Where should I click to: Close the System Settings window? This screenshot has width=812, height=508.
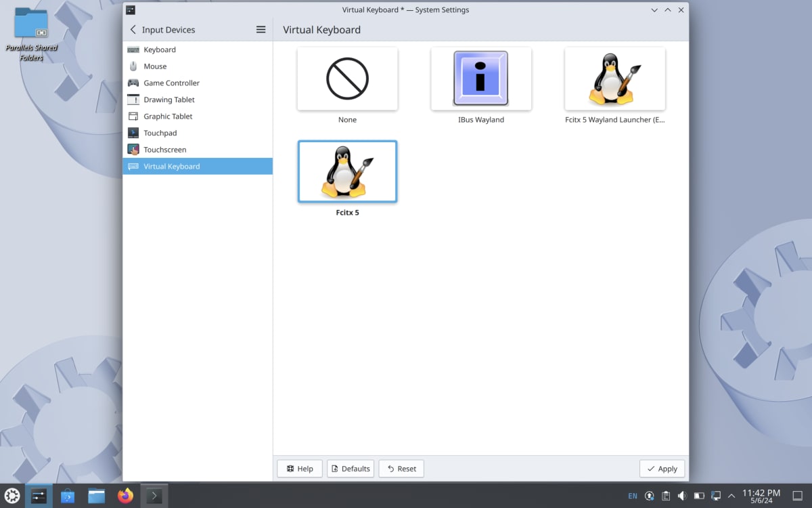(681, 10)
